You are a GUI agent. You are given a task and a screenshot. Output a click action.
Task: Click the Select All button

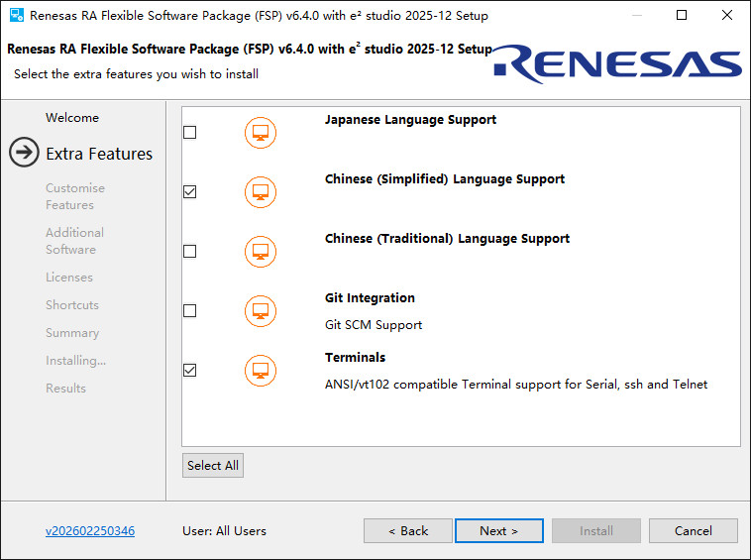point(213,465)
